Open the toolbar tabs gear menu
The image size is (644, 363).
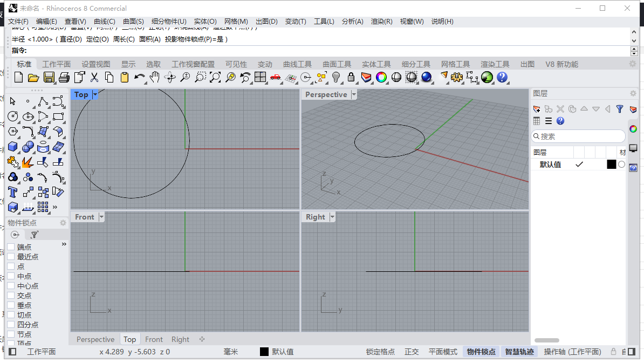(x=633, y=64)
